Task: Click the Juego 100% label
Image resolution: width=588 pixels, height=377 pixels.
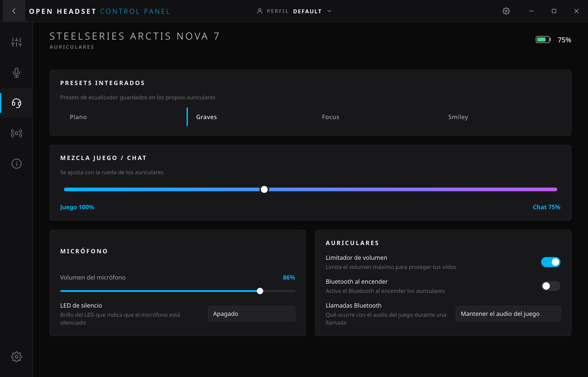Action: coord(77,207)
